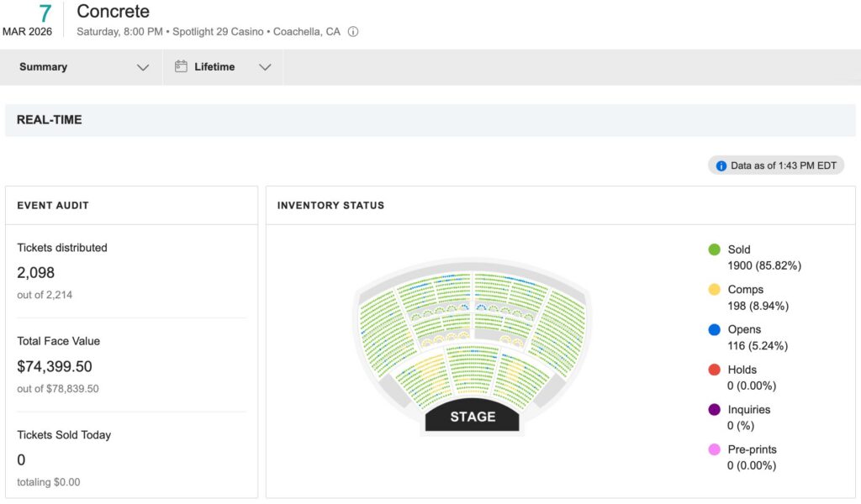This screenshot has height=504, width=861.
Task: Click the red Holds legend dot
Action: tap(714, 370)
